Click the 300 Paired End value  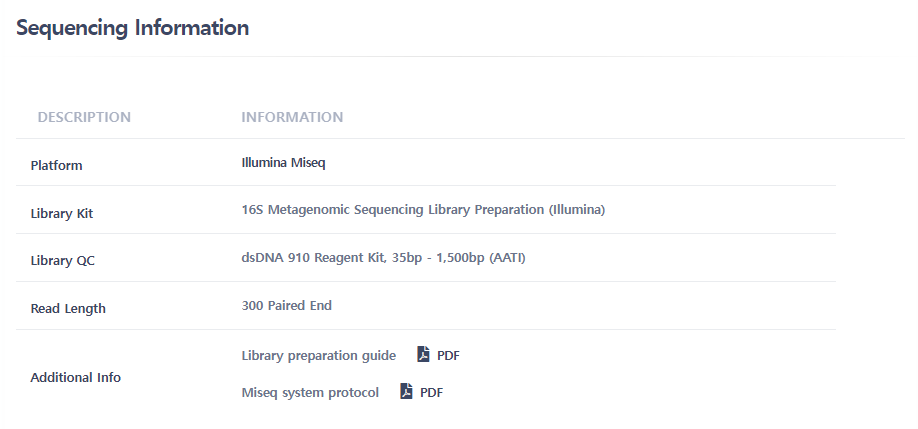(x=287, y=306)
